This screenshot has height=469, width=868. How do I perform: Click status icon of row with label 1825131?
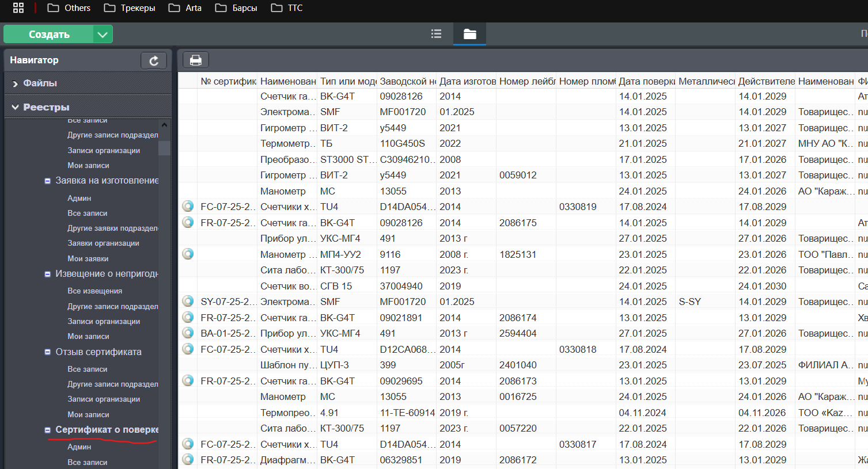(188, 254)
